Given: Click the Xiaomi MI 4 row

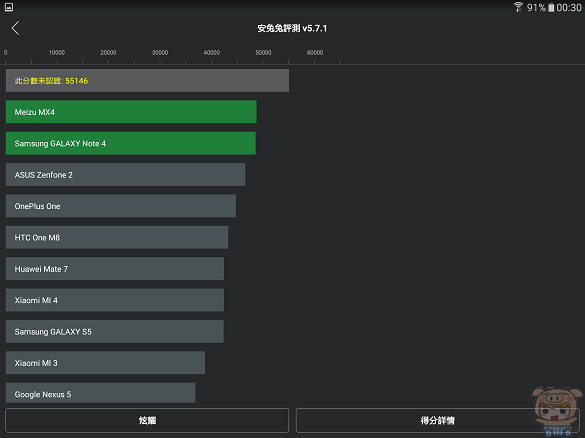Looking at the screenshot, I should pos(115,300).
